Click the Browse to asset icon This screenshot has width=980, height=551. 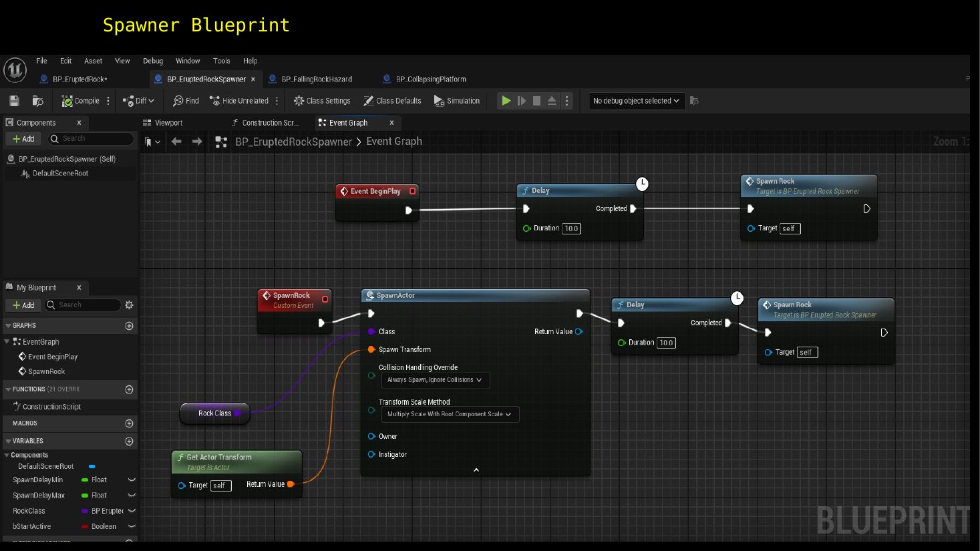[x=38, y=101]
